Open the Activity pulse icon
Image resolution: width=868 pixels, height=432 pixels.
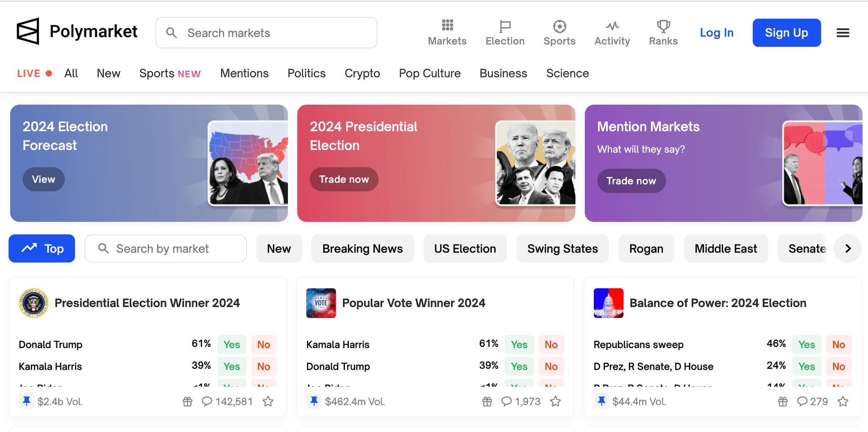pos(612,26)
